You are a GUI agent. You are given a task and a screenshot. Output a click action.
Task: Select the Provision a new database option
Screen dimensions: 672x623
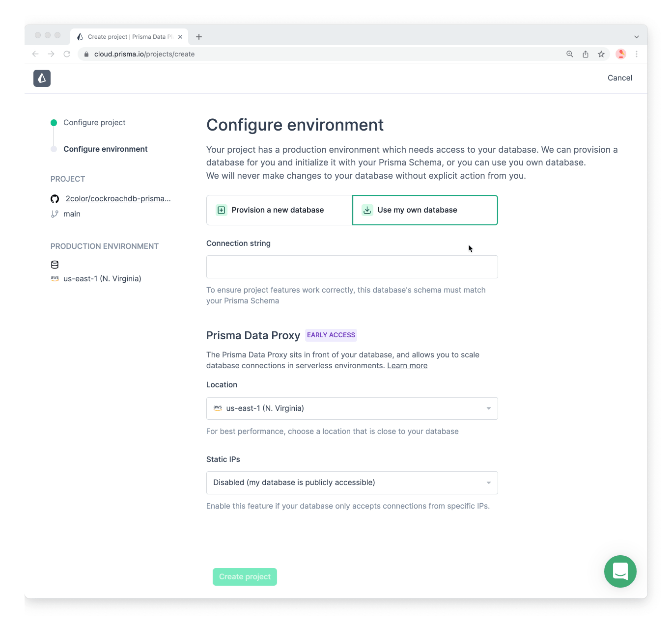point(278,210)
